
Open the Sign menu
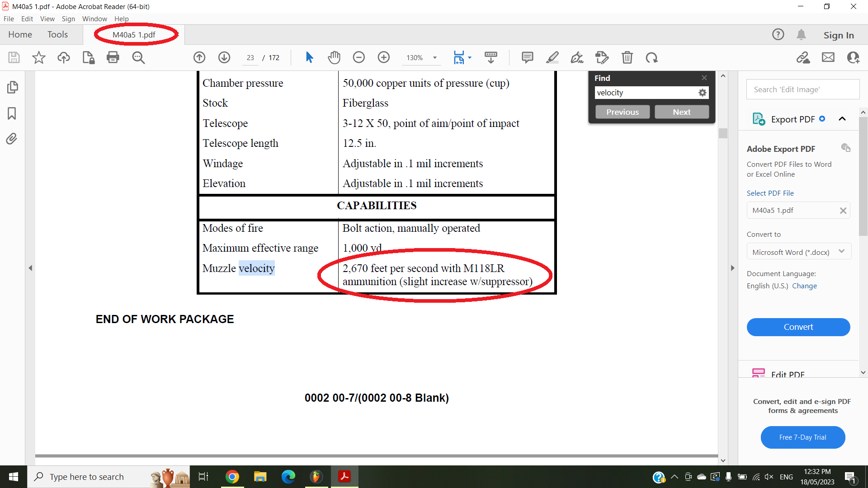pyautogui.click(x=68, y=19)
